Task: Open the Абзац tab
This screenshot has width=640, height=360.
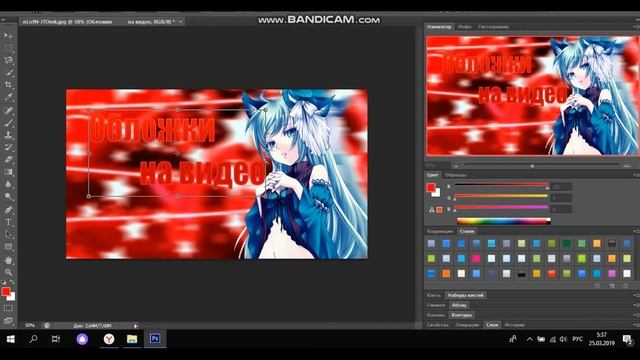Action: [x=459, y=305]
